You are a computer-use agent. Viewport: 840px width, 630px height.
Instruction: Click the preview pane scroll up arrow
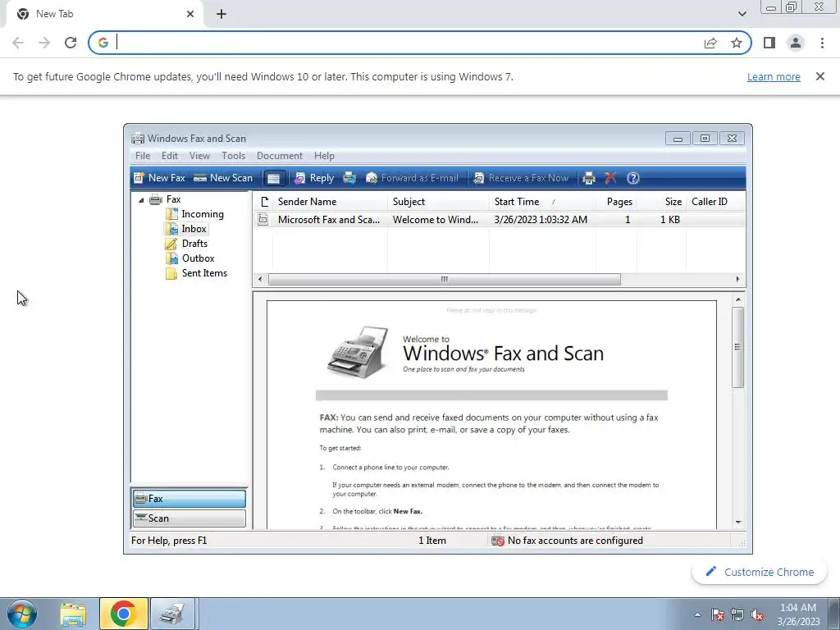pos(738,299)
